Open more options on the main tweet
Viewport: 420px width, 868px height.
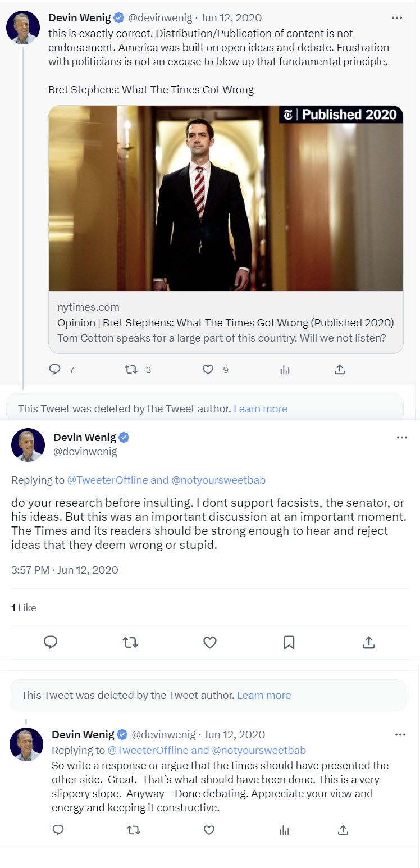[x=402, y=438]
